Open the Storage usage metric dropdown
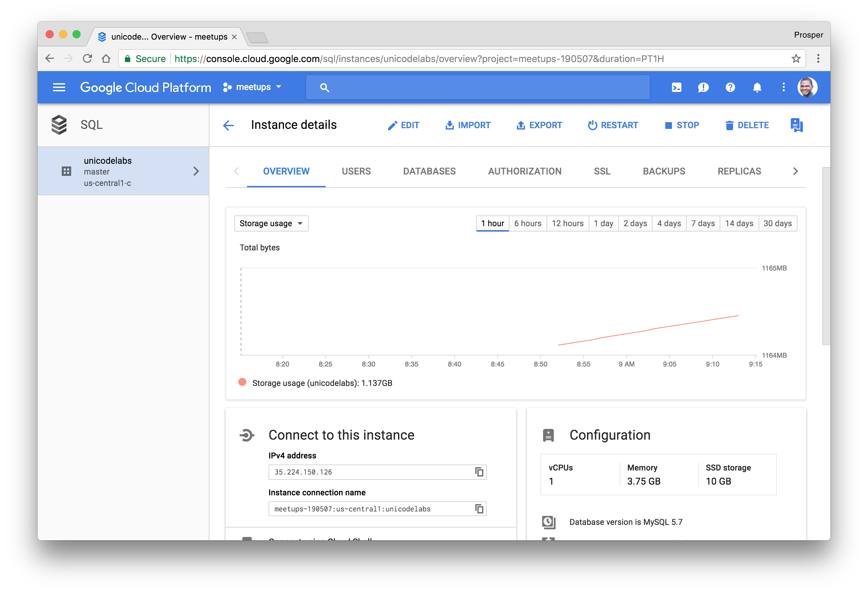This screenshot has width=868, height=594. pyautogui.click(x=271, y=223)
